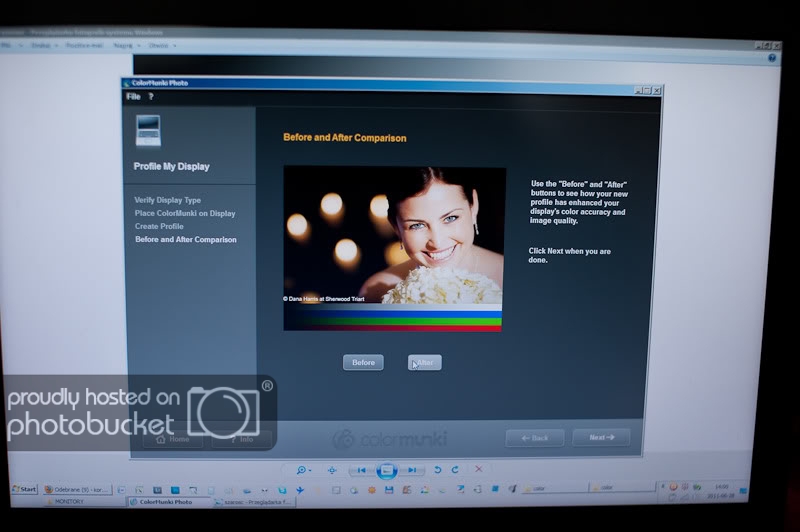The image size is (800, 532).
Task: Go to the previous photo in Photo Viewer
Action: [x=361, y=470]
